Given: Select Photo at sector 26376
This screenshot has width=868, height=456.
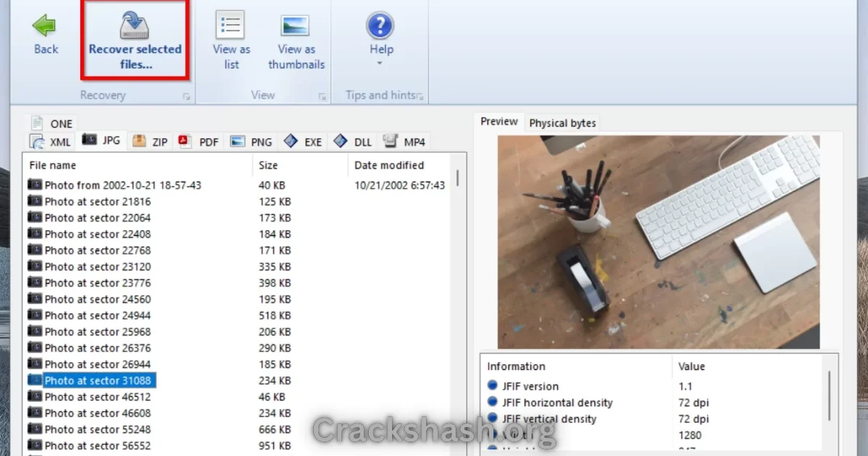Looking at the screenshot, I should coord(98,348).
